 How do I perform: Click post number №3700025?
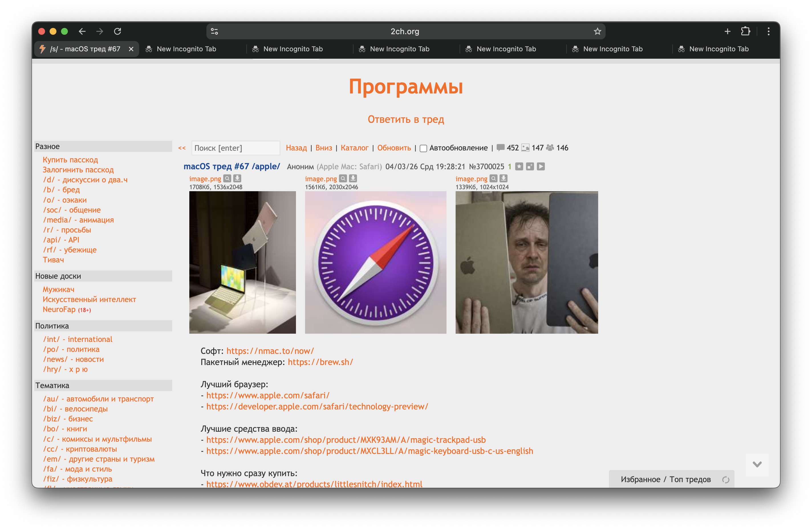[486, 166]
